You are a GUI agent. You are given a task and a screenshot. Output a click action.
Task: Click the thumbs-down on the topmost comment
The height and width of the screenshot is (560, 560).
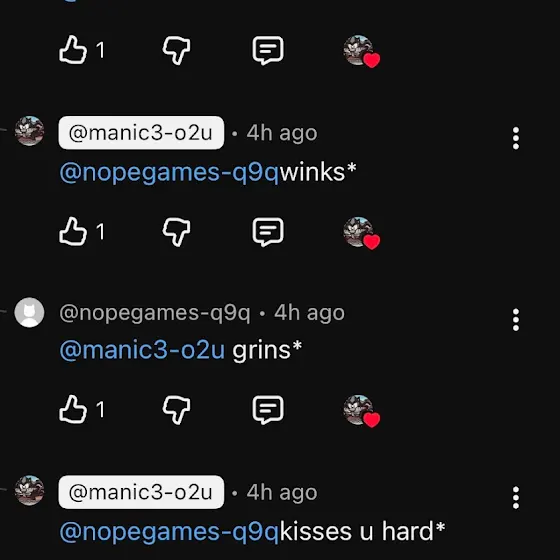(x=176, y=50)
